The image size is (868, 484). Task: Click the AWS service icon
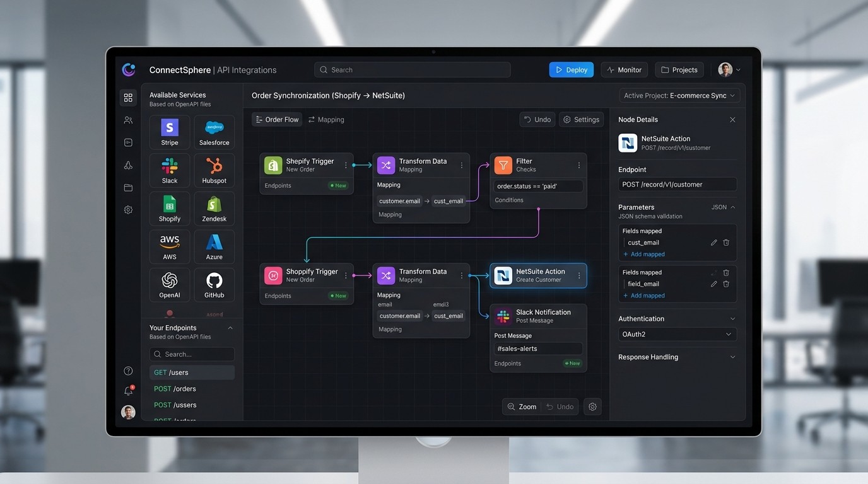point(169,246)
